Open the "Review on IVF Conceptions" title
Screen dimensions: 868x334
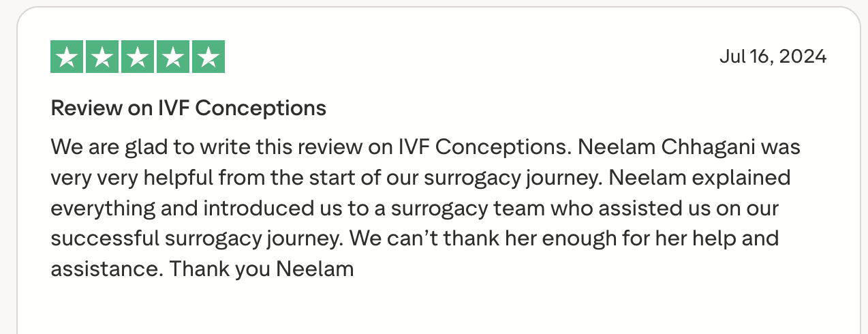tap(189, 108)
